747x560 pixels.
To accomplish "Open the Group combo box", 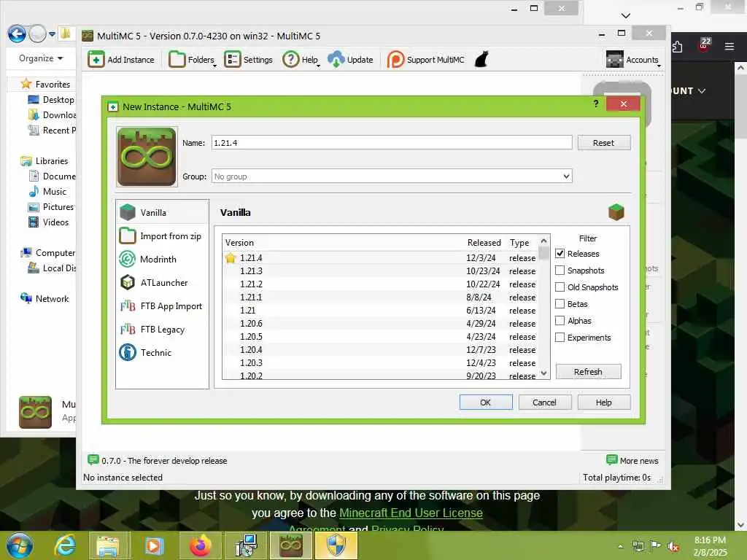I will pos(392,176).
